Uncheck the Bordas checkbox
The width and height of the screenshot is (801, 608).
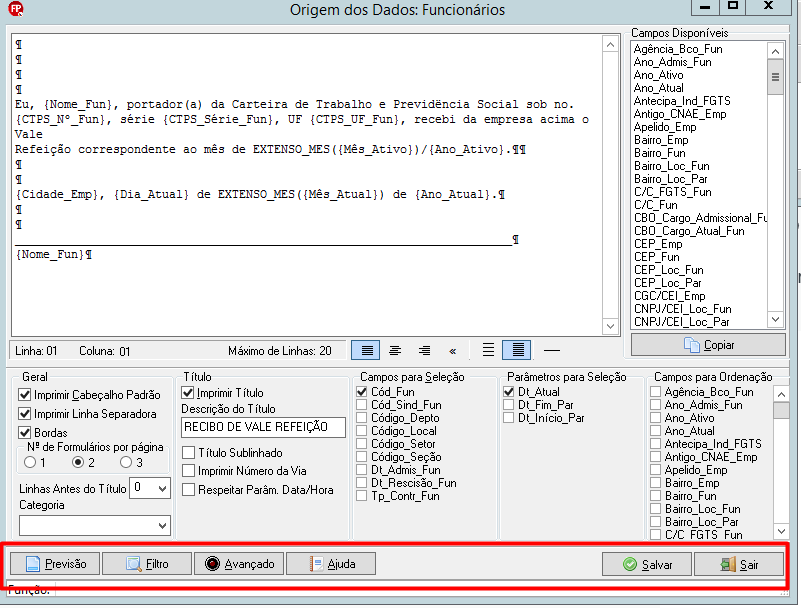click(x=25, y=433)
